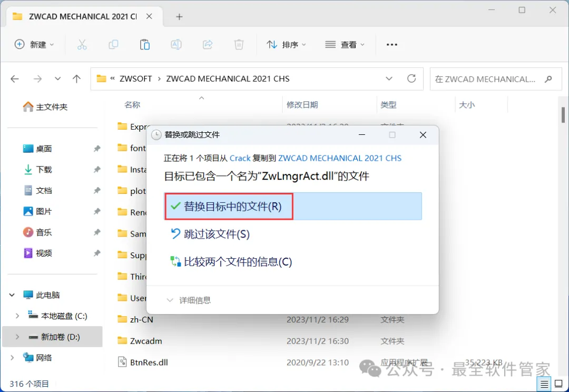This screenshot has width=569, height=392.
Task: Switch to large thumbnails view icon
Action: tap(559, 384)
